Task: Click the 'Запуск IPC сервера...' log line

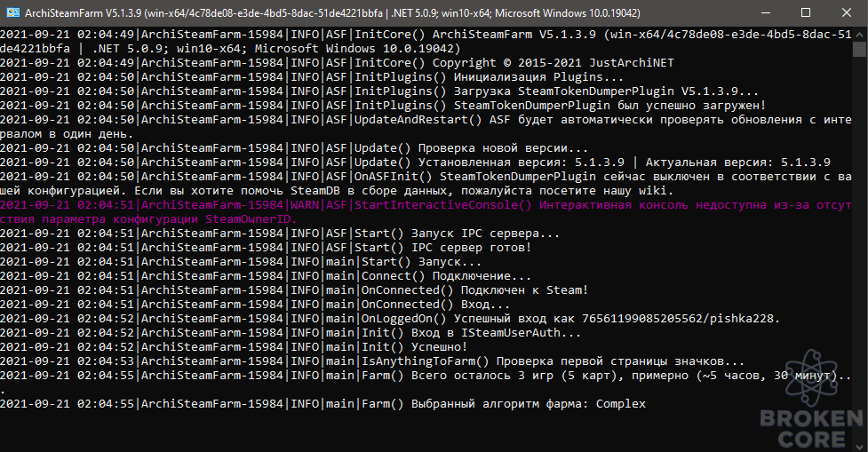Action: (280, 234)
